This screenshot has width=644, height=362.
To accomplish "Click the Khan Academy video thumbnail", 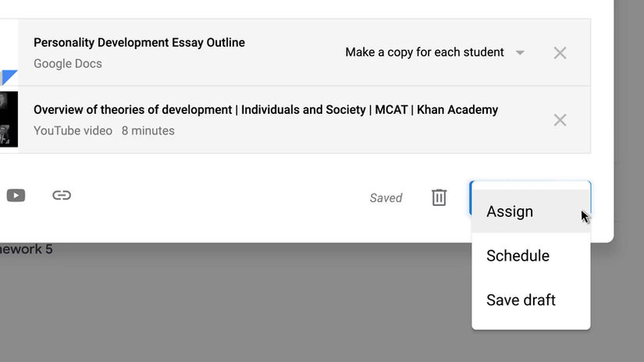I will pyautogui.click(x=9, y=119).
